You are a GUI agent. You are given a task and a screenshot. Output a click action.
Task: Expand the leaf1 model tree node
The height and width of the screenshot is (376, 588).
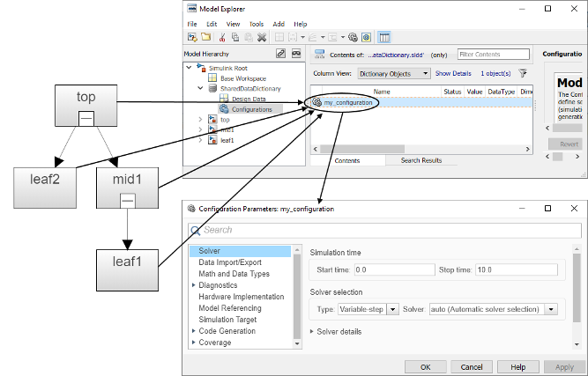(201, 140)
